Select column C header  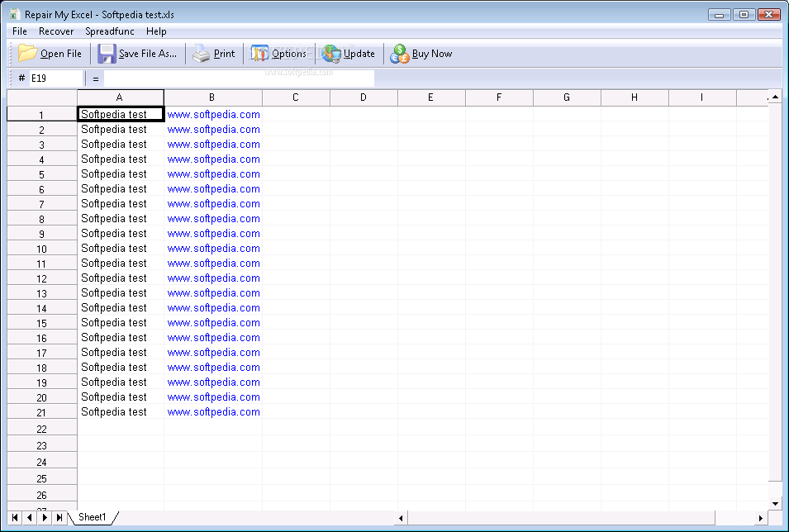(296, 97)
